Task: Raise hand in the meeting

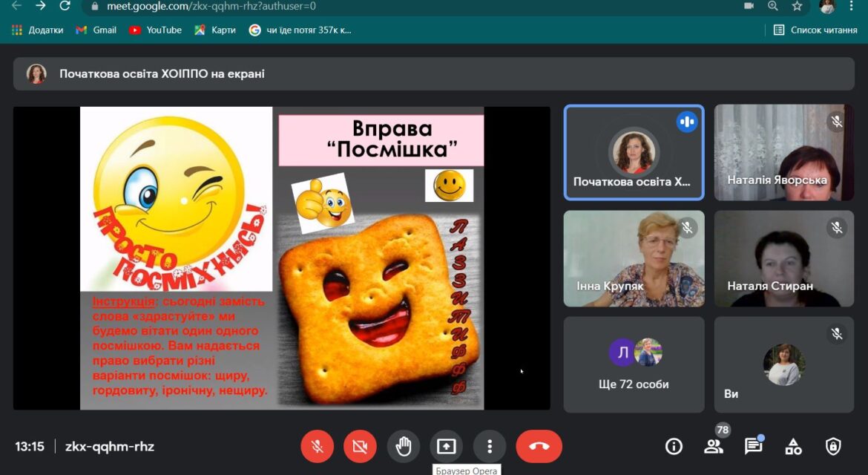Action: click(x=403, y=446)
